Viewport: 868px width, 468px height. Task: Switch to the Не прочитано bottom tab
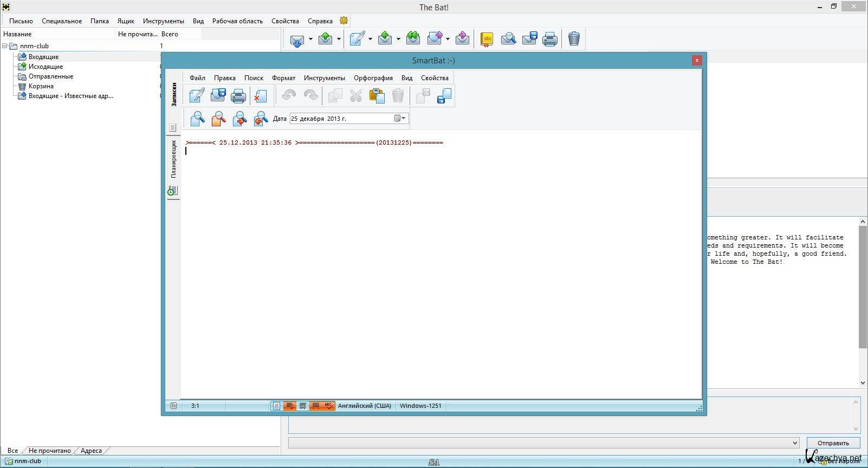click(x=49, y=451)
